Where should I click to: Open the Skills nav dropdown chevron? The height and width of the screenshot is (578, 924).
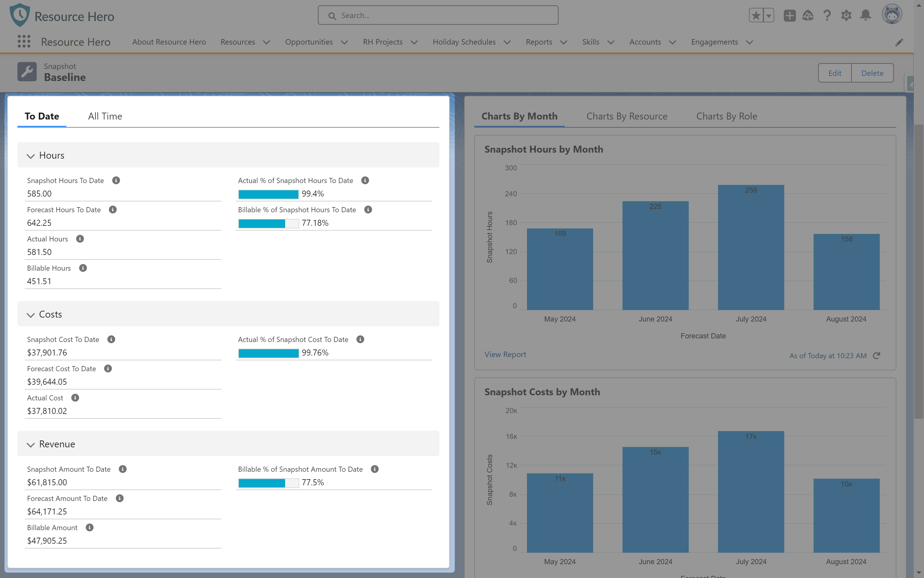coord(611,42)
